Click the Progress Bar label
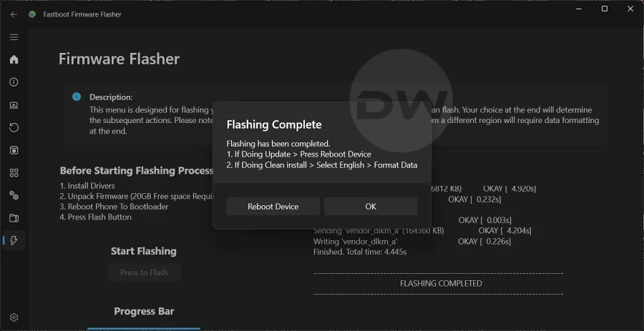 [144, 311]
